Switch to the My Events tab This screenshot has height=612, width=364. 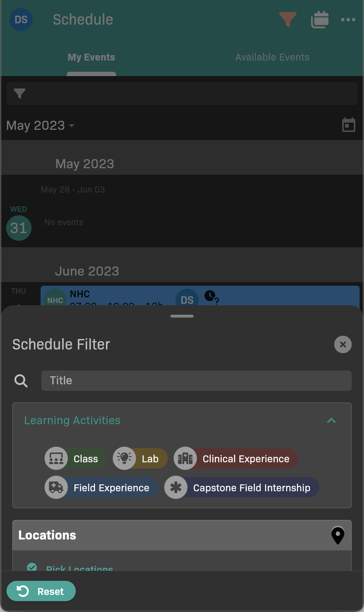click(x=91, y=57)
